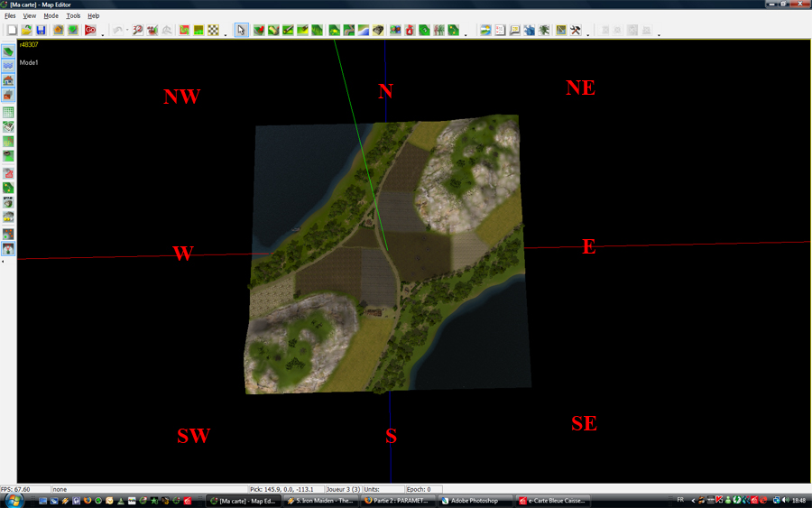Expand overflow arrow after checkerboard icon

tap(226, 34)
